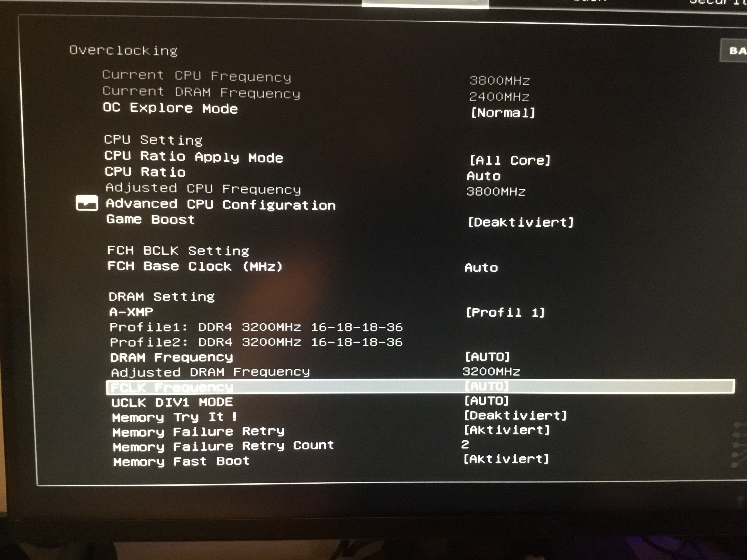Select the Game Boost label
Screen dimensions: 747x560
coord(150,219)
